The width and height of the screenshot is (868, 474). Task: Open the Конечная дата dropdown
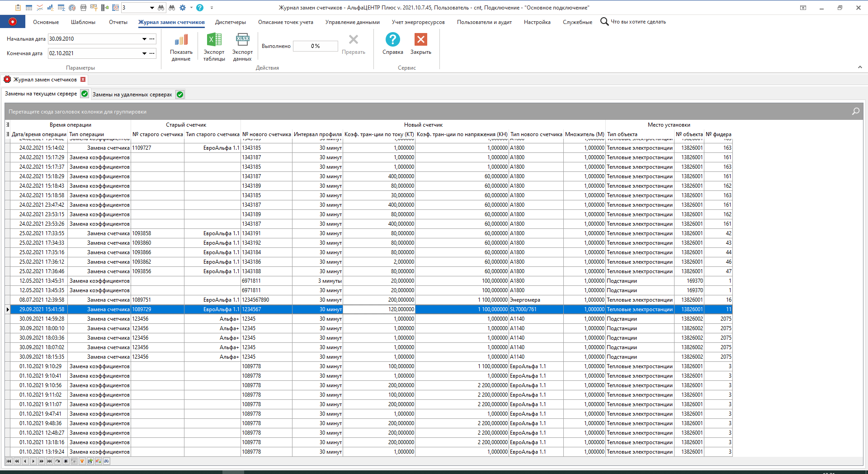tap(143, 53)
